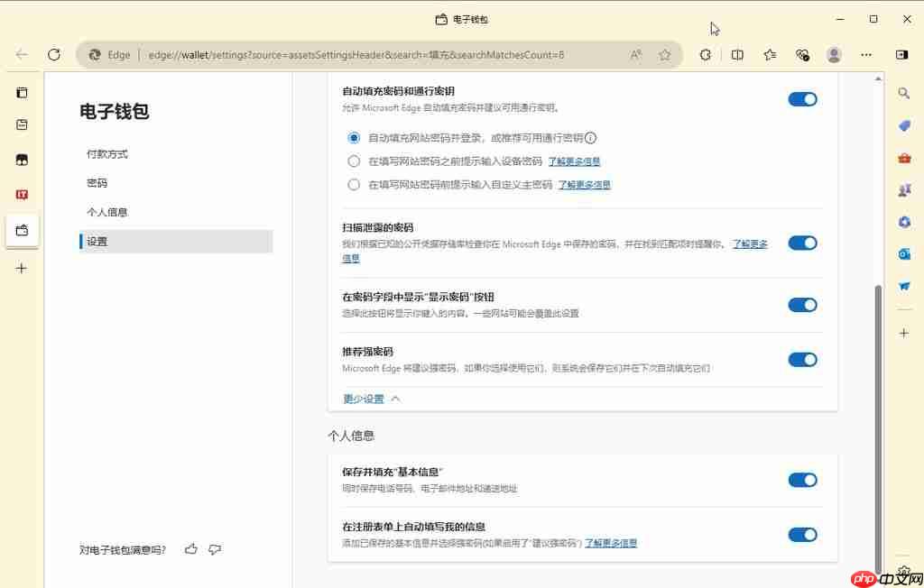
Task: Open Outlook from the Edge sidebar
Action: click(904, 254)
